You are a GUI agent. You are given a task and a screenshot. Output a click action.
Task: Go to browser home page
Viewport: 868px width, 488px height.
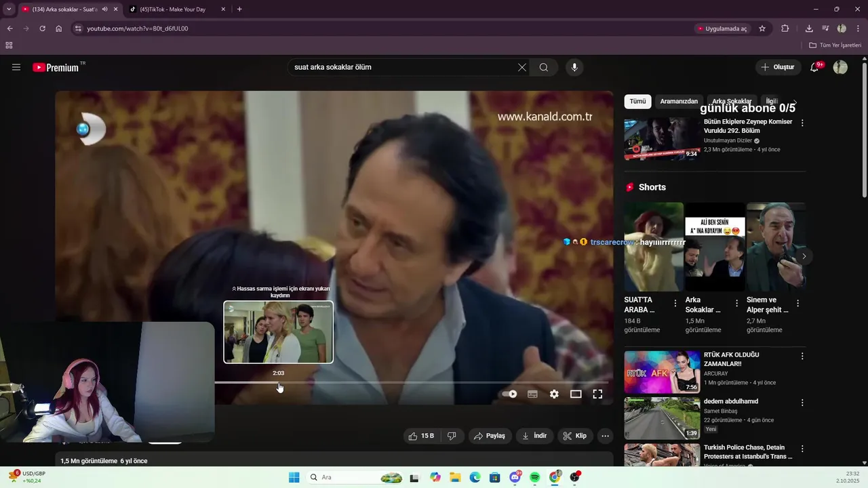59,28
